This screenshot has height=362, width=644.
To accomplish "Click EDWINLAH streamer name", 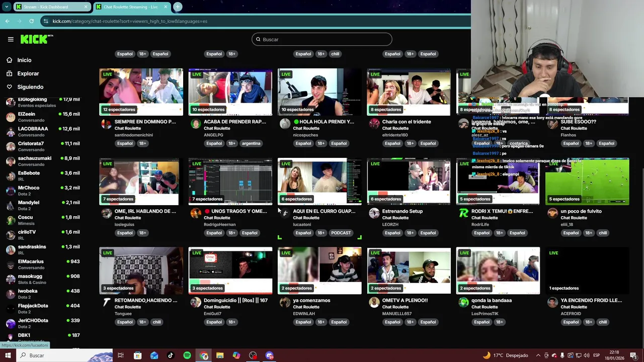I will pyautogui.click(x=304, y=314).
